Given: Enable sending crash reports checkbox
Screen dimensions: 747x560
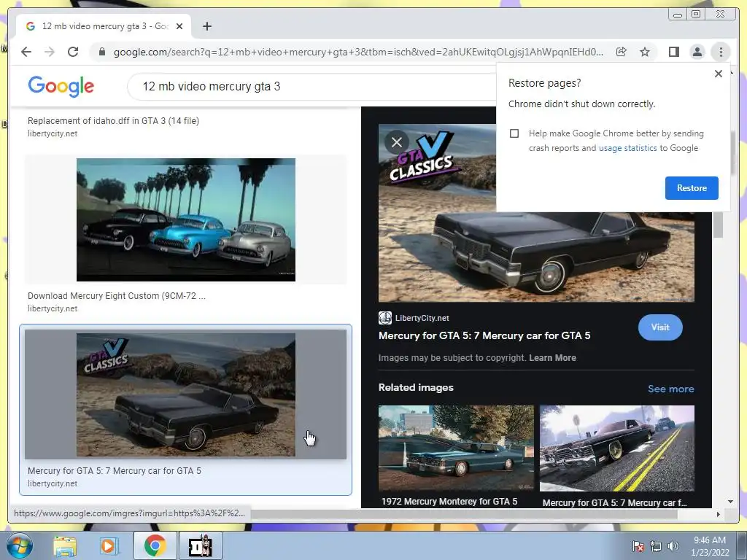Looking at the screenshot, I should click(514, 133).
